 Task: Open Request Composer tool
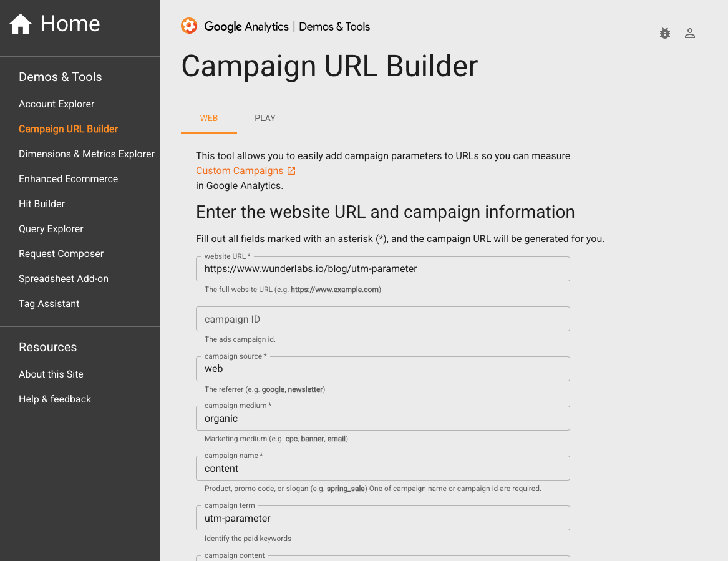tap(61, 254)
